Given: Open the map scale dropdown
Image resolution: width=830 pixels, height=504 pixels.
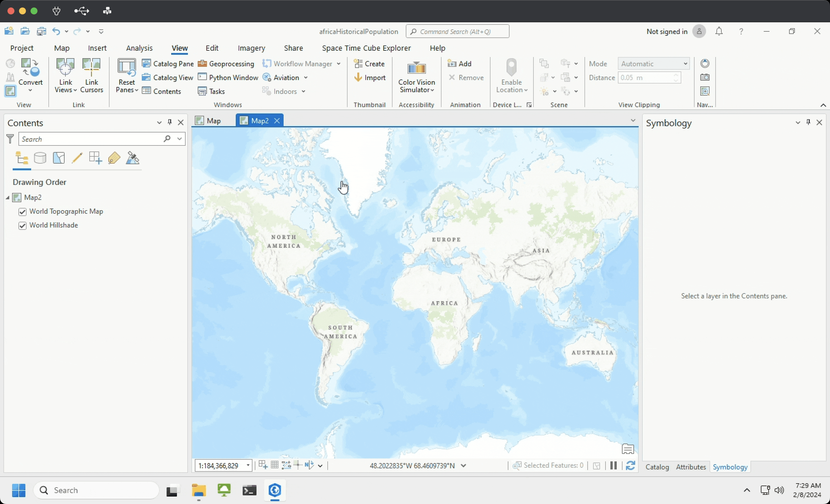Looking at the screenshot, I should tap(248, 466).
